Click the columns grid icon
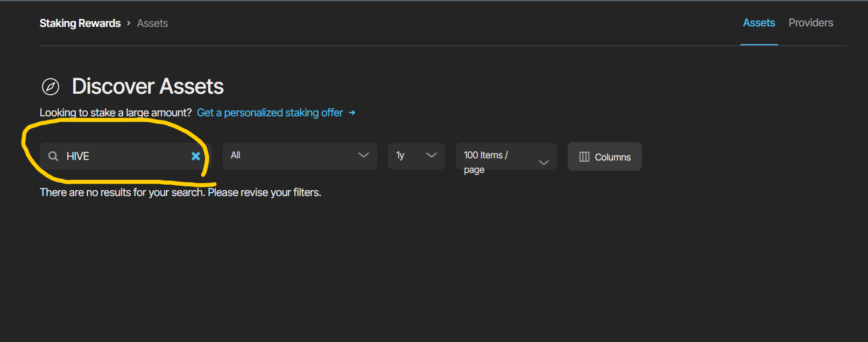This screenshot has height=342, width=868. pos(584,157)
